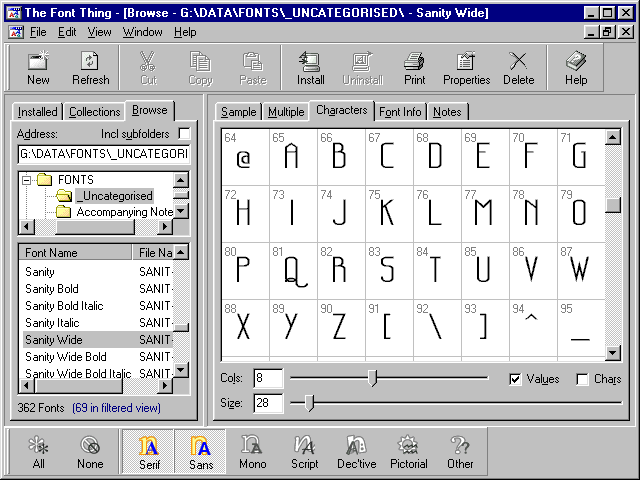This screenshot has width=640, height=480.
Task: Click the _Uncategorised folder icon
Action: click(64, 196)
